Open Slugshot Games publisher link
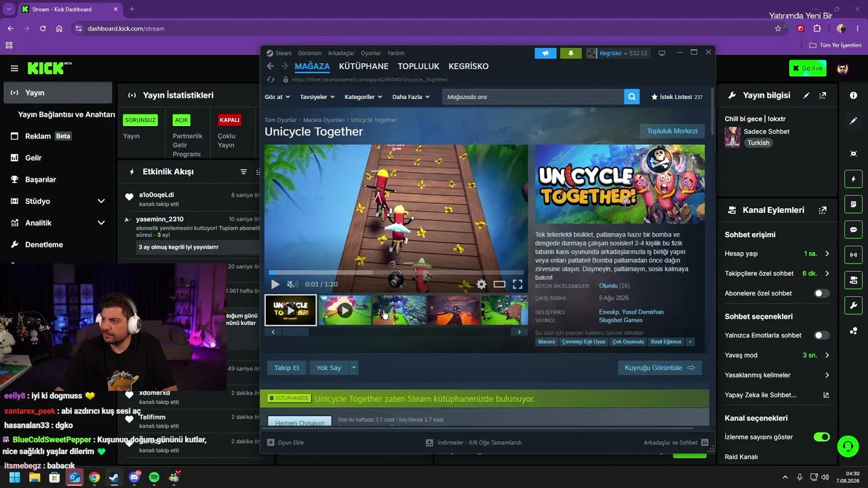 [x=621, y=320]
